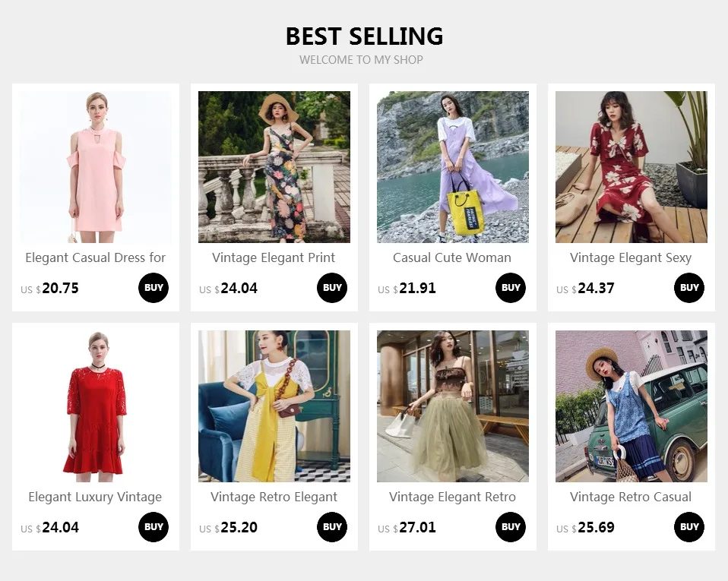Buy the $27.01 Vintage Elegant Retro skirt
The image size is (728, 581).
511,527
